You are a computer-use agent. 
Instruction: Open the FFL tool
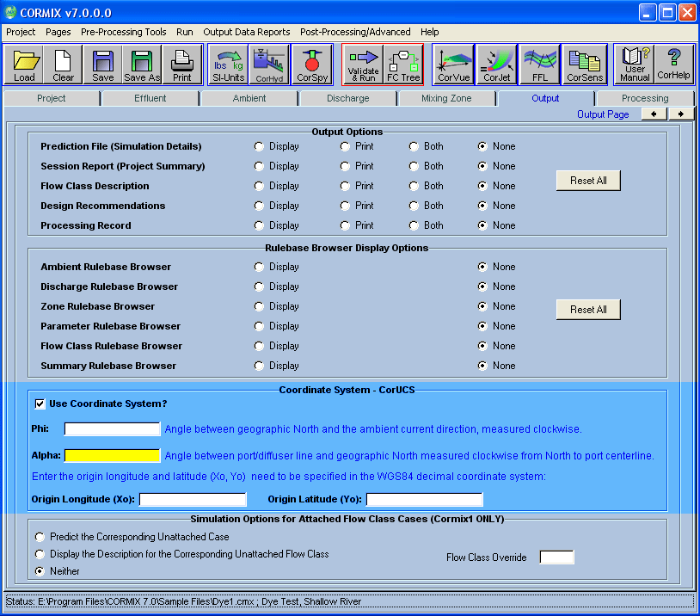click(x=540, y=65)
